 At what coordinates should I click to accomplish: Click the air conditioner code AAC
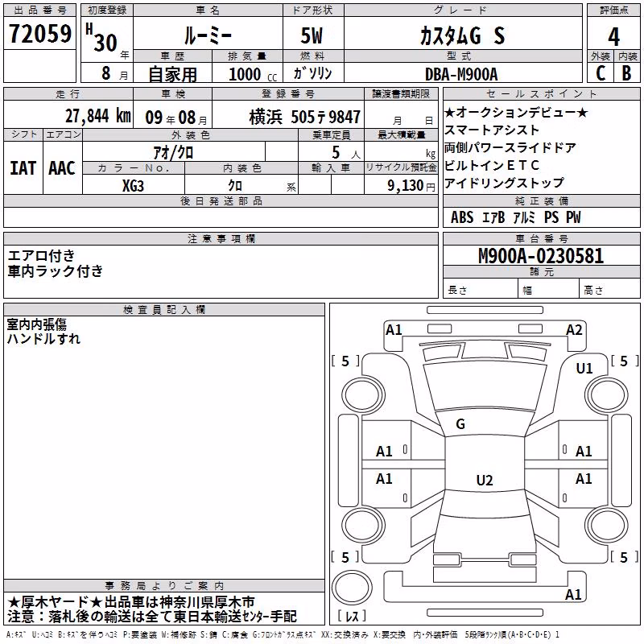62,168
